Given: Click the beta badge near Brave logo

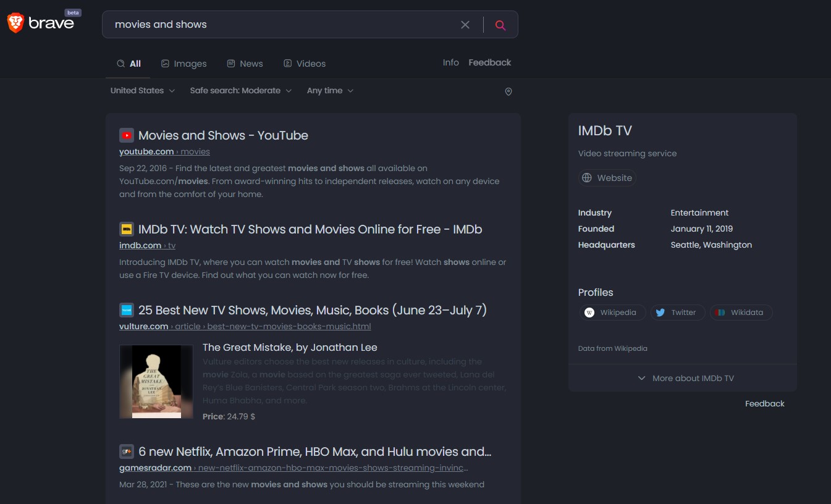Looking at the screenshot, I should pyautogui.click(x=73, y=12).
